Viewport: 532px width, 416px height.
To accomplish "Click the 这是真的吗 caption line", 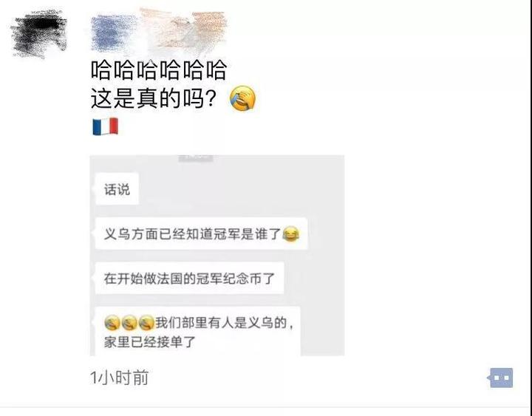I will 154,98.
